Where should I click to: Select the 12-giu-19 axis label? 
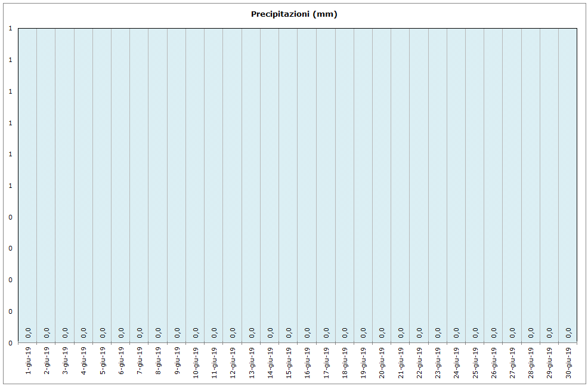tap(233, 362)
